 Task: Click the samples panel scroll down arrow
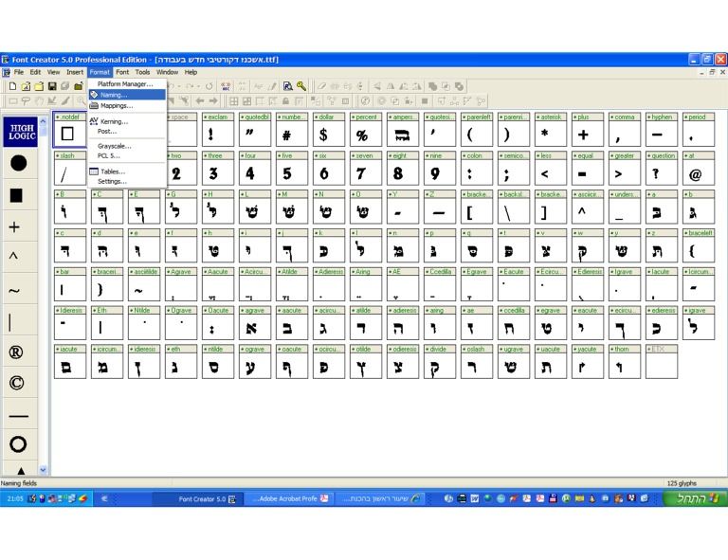(44, 470)
